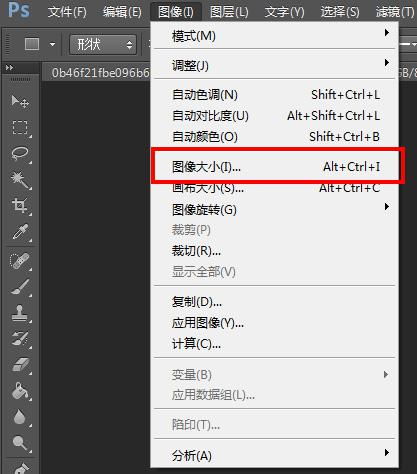Expand the 图像旋转(G) submenu
The height and width of the screenshot is (474, 417).
point(274,209)
